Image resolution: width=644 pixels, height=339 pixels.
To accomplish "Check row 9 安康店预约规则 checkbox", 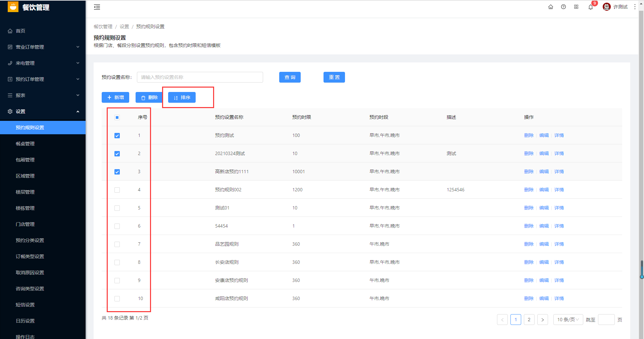I will [117, 281].
